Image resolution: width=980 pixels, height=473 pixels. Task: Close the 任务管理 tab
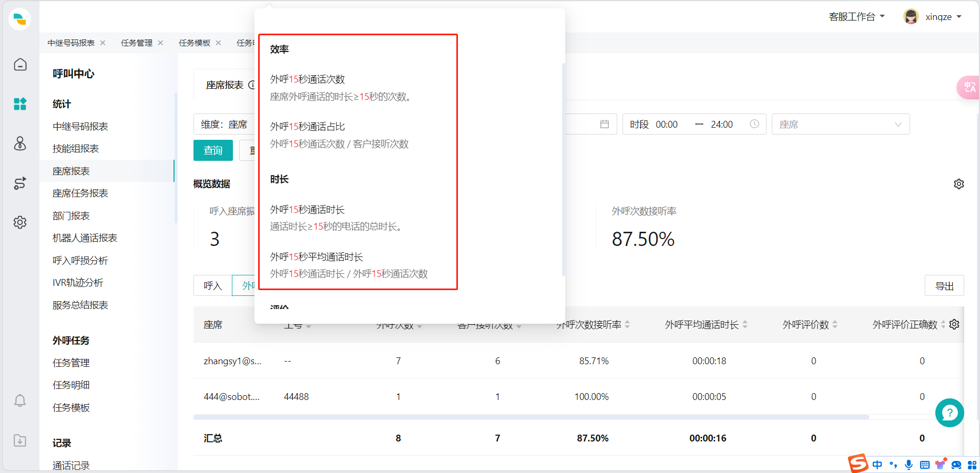pos(160,43)
